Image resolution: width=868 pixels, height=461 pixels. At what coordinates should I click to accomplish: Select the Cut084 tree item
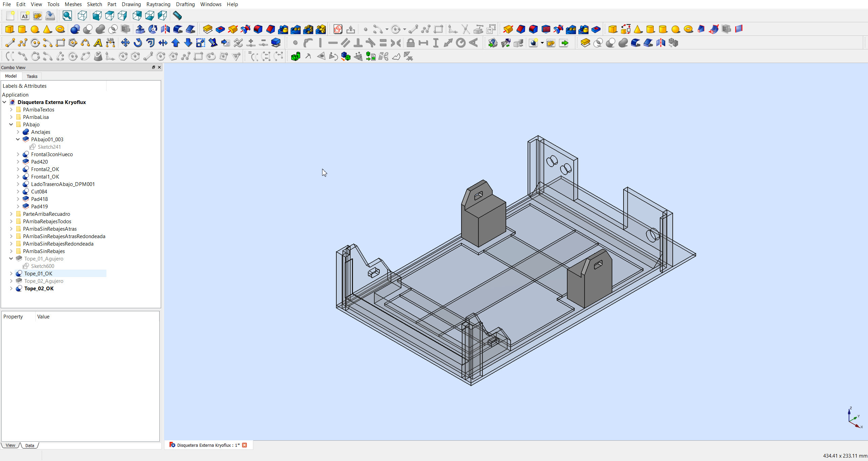tap(39, 191)
